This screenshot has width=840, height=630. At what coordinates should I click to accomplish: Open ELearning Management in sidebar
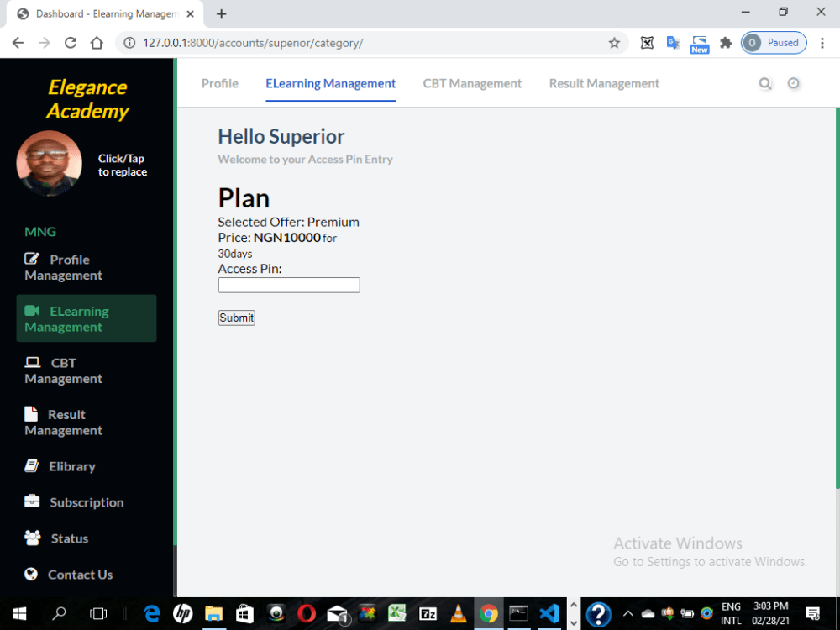[87, 318]
